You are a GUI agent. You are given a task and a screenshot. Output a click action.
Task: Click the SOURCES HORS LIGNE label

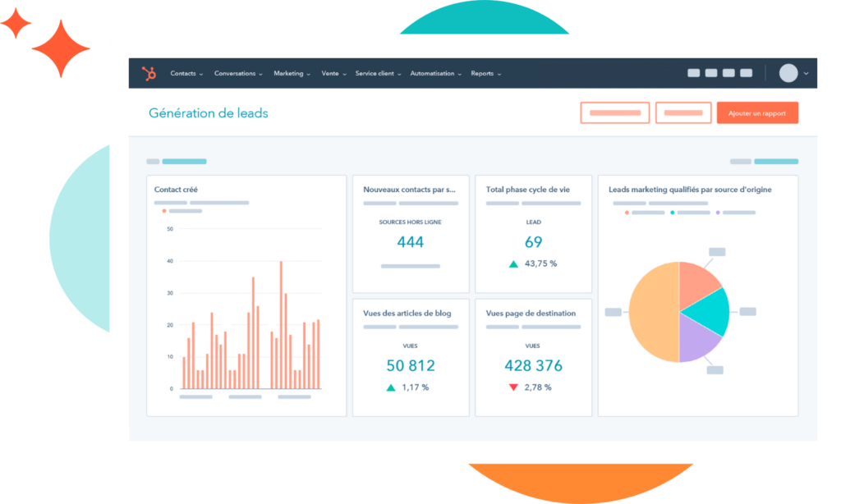(x=411, y=222)
